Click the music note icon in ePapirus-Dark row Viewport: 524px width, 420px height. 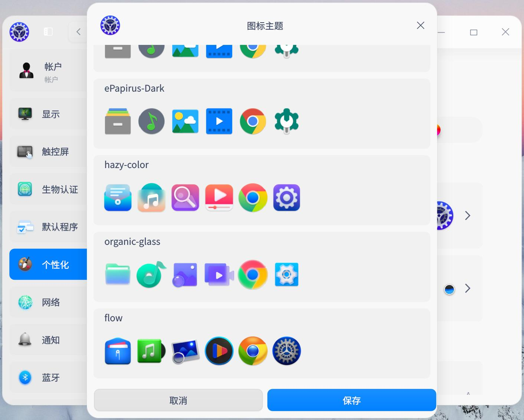(x=151, y=121)
